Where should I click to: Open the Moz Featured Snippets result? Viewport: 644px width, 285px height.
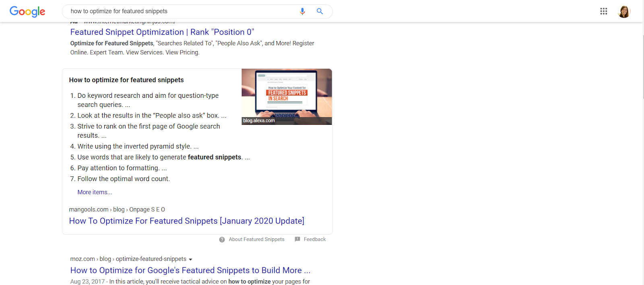(x=190, y=271)
